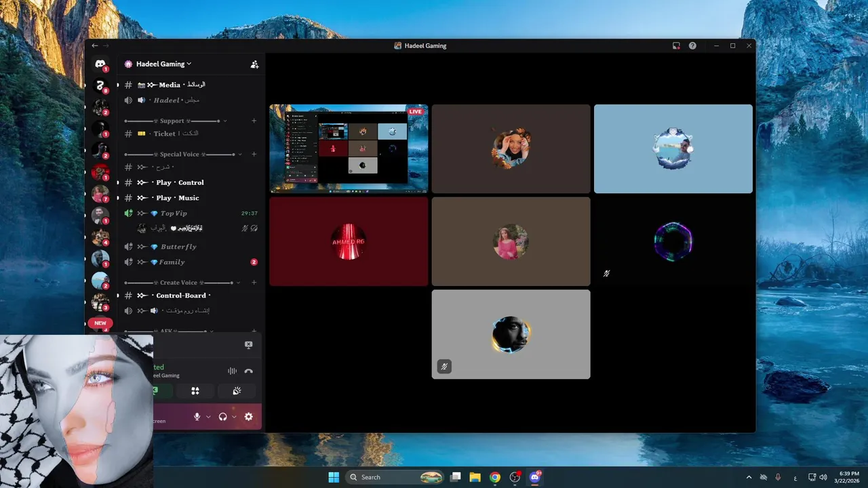The image size is (868, 488).
Task: Open the soundboard button
Action: [237, 391]
